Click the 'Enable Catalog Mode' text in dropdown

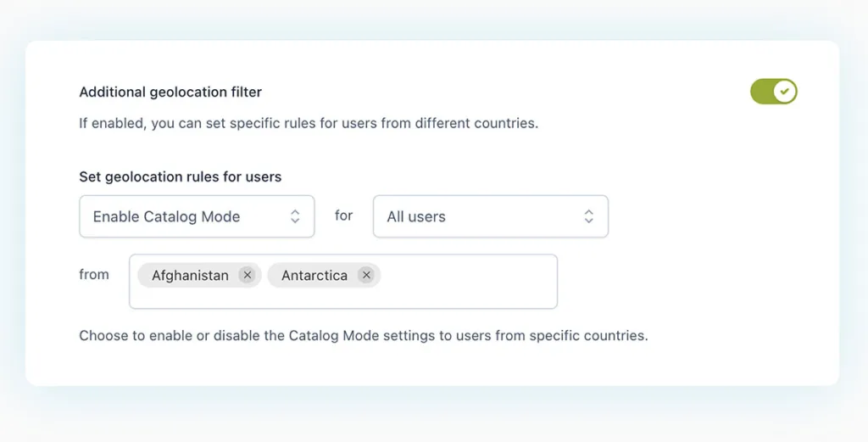coord(166,216)
